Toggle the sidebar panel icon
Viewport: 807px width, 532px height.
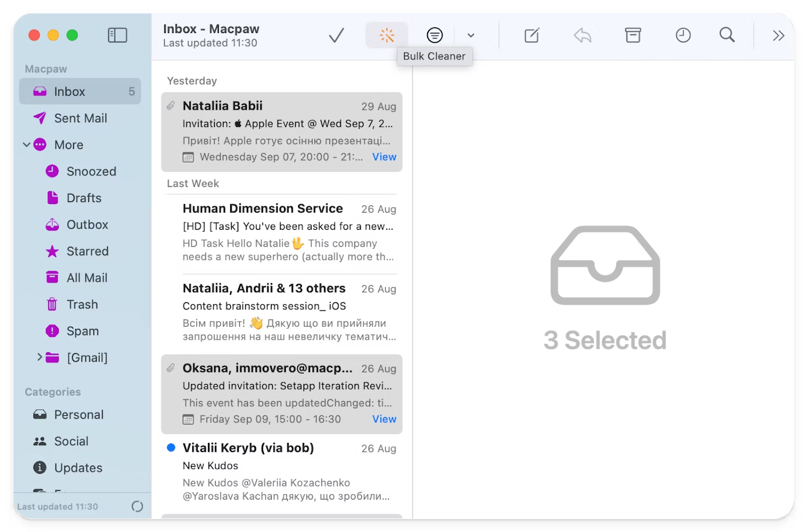(x=117, y=36)
